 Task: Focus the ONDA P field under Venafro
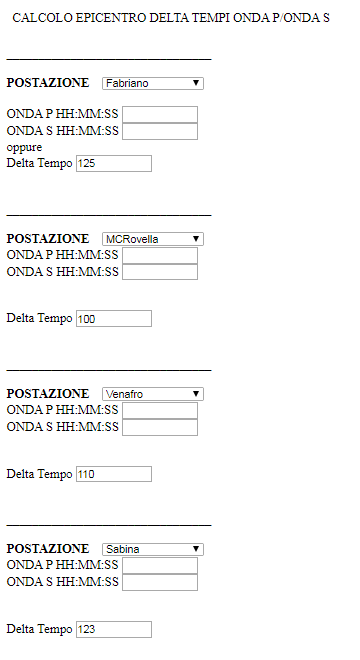(160, 411)
